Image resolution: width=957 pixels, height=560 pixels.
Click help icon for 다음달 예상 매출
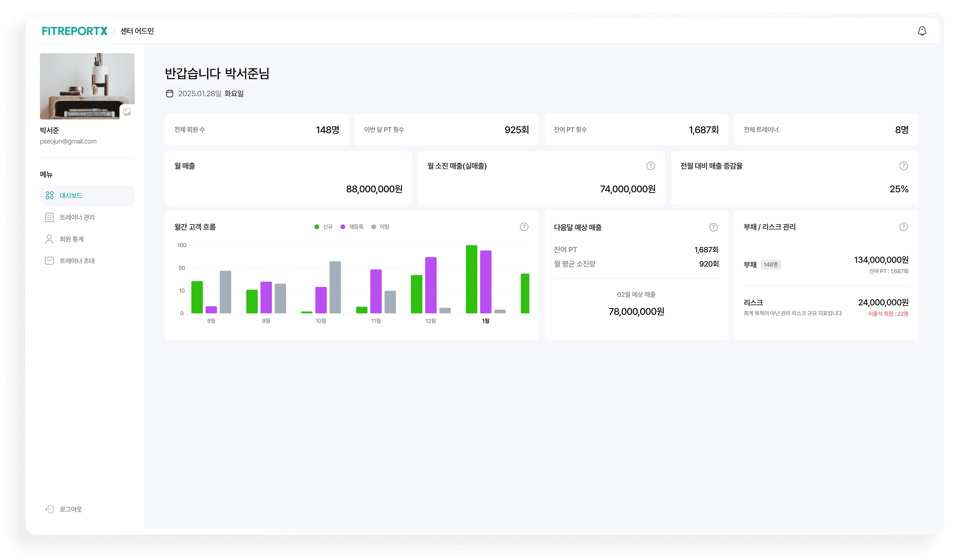(x=713, y=227)
